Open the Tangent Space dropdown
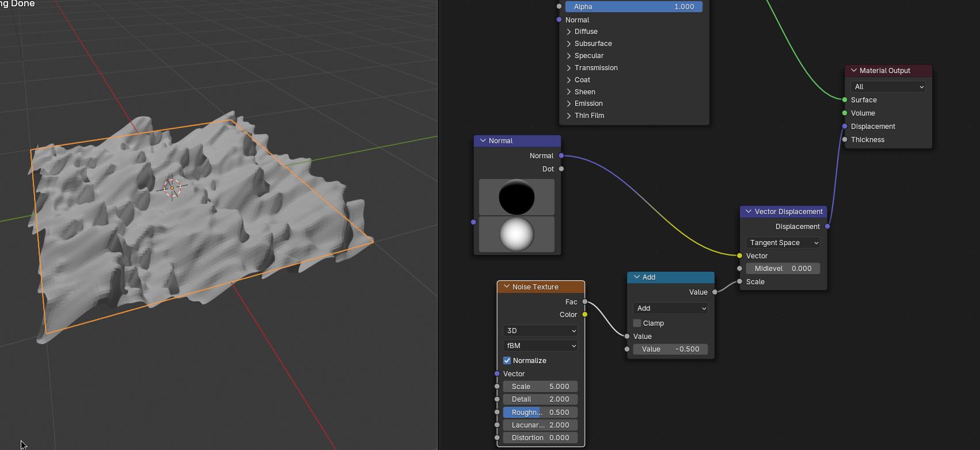The width and height of the screenshot is (980, 450). [783, 243]
